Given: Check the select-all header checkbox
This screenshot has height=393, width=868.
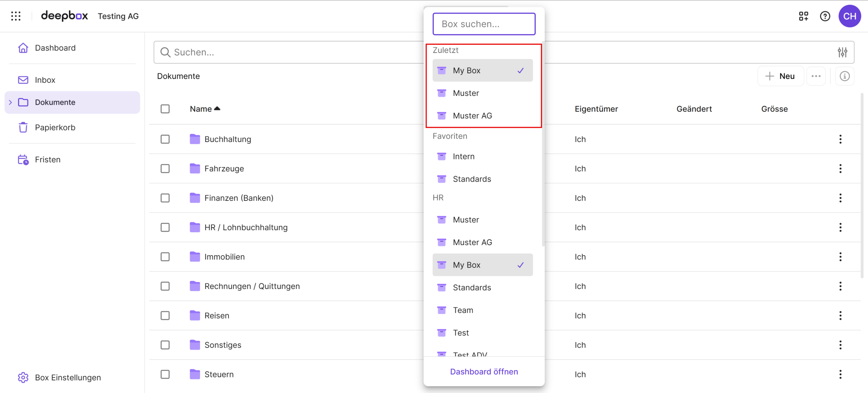Looking at the screenshot, I should click(165, 109).
